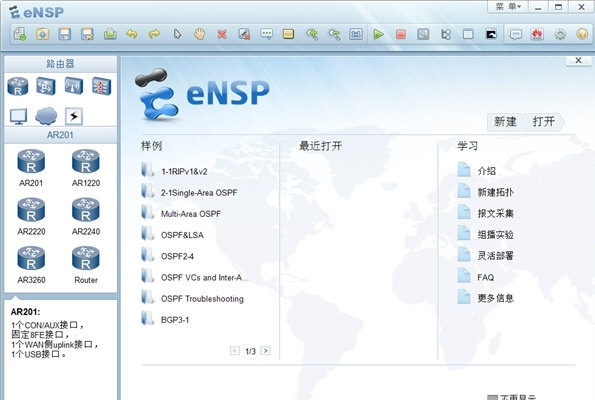595x400 pixels.
Task: Click the text note tool icon
Action: [266, 34]
